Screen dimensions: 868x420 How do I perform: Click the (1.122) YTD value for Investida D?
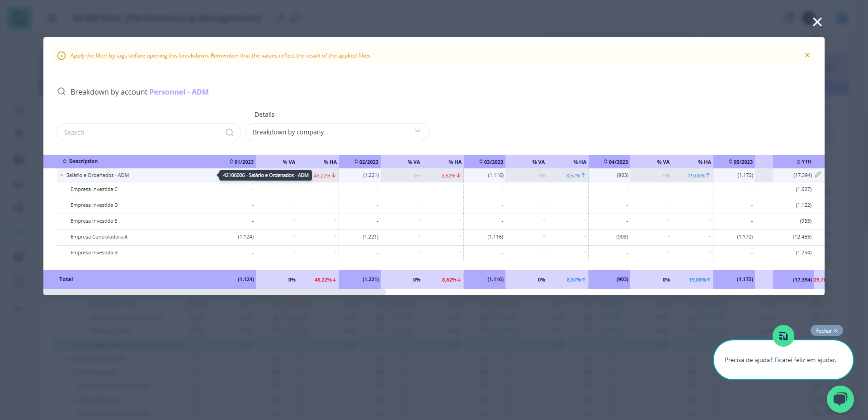pos(804,205)
